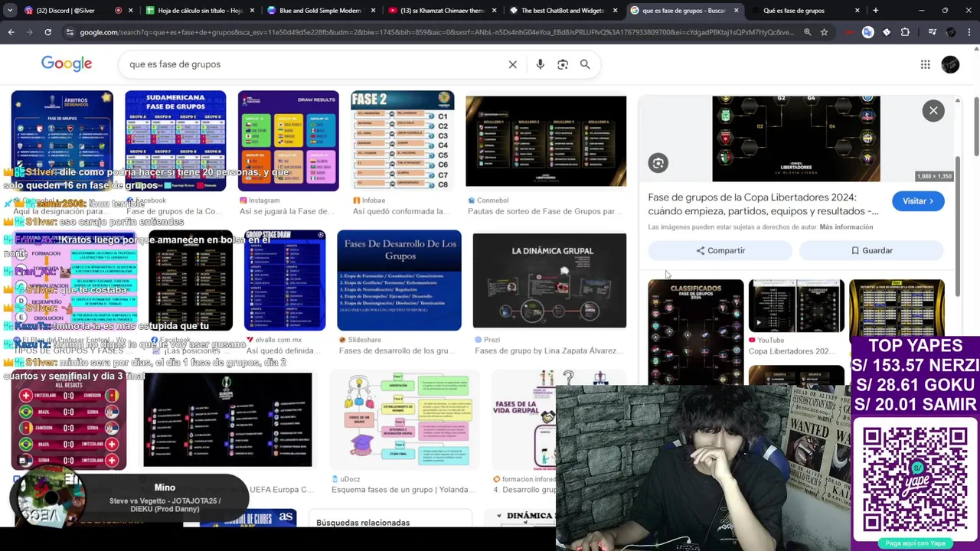Switch to the Khamzat Chimaev YouTube tab
The image size is (980, 551).
click(442, 11)
